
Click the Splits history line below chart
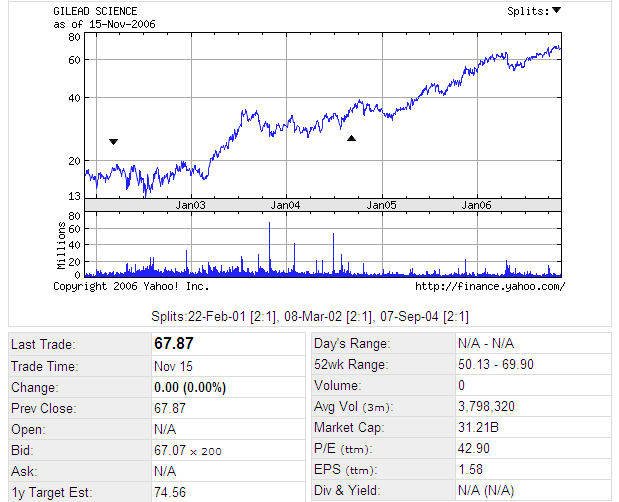tap(310, 317)
